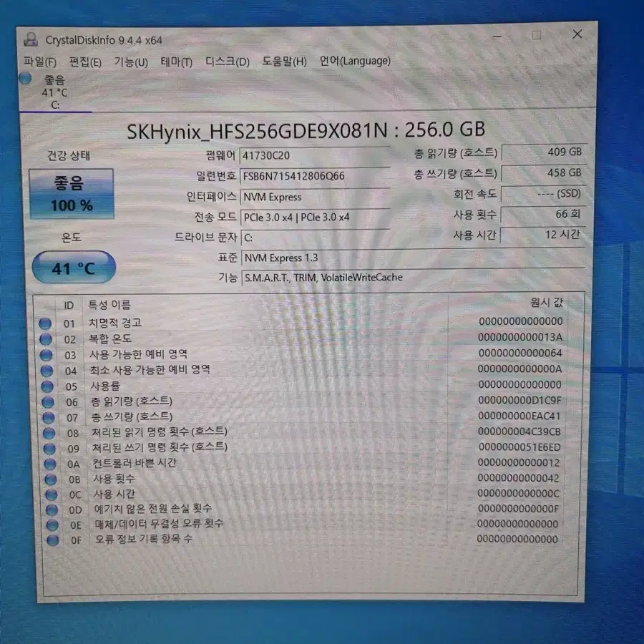The height and width of the screenshot is (644, 644).
Task: Click the status circle for ID 0F
Action: 52,540
